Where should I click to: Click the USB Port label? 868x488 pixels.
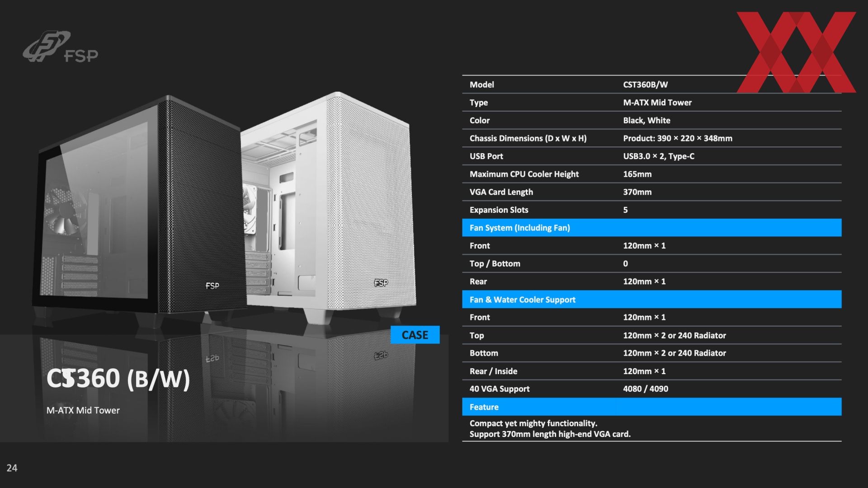click(x=486, y=156)
